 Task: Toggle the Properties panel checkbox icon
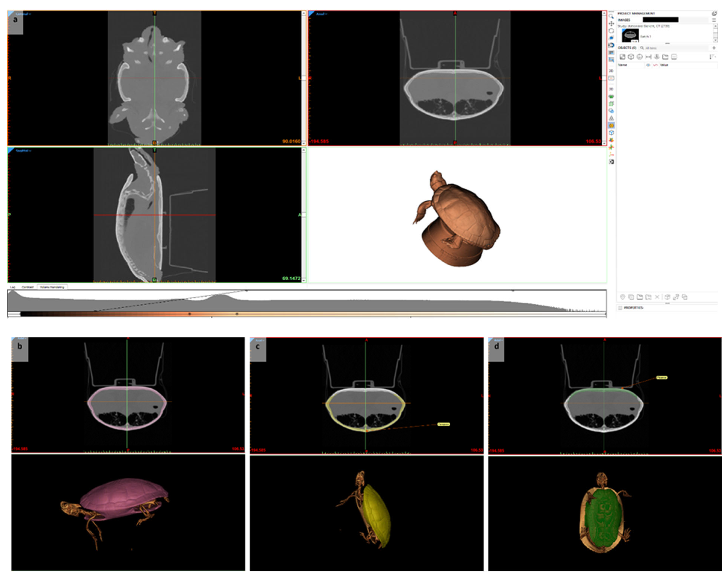pos(620,308)
